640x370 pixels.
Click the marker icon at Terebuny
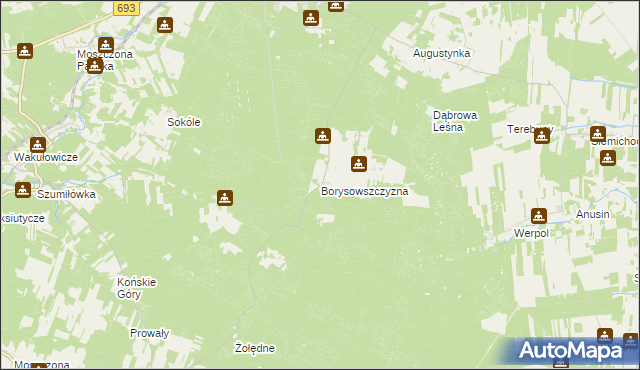pos(542,136)
